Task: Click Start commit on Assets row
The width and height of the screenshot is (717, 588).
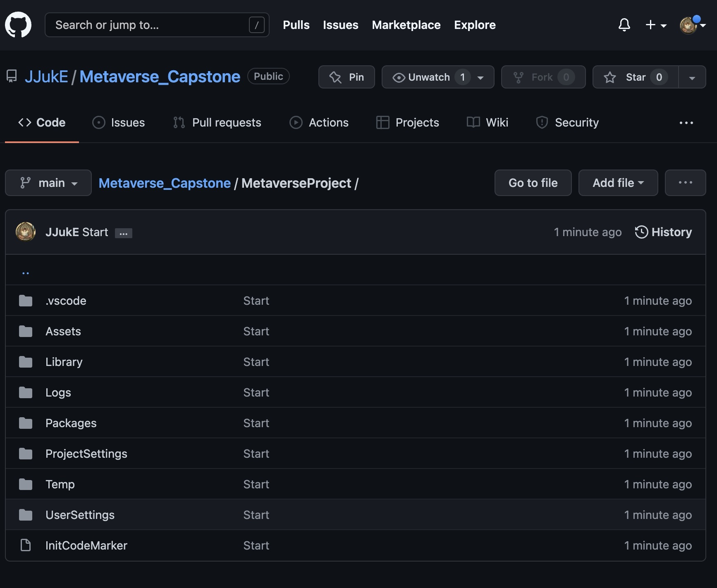Action: pyautogui.click(x=256, y=331)
